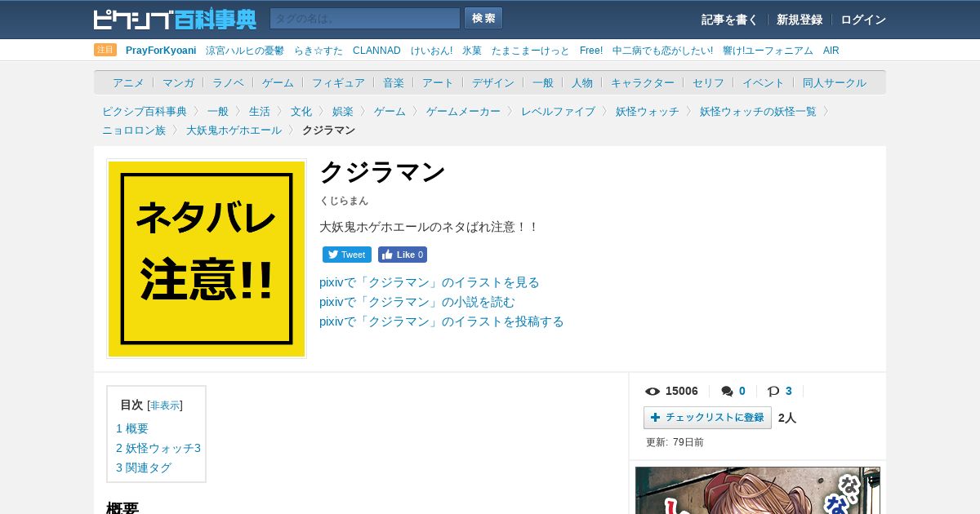Open the manga illustration thumbnail in sidebar
This screenshot has width=980, height=514.
tap(758, 490)
